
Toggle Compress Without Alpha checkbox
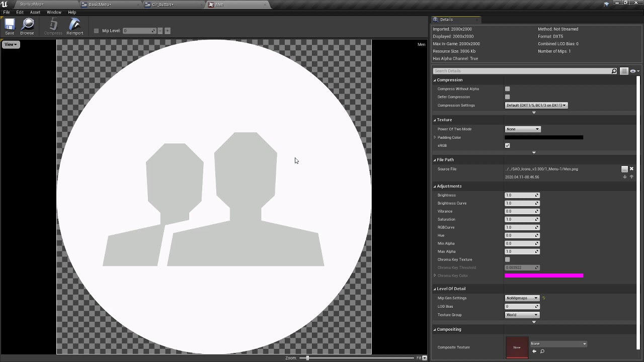(507, 89)
